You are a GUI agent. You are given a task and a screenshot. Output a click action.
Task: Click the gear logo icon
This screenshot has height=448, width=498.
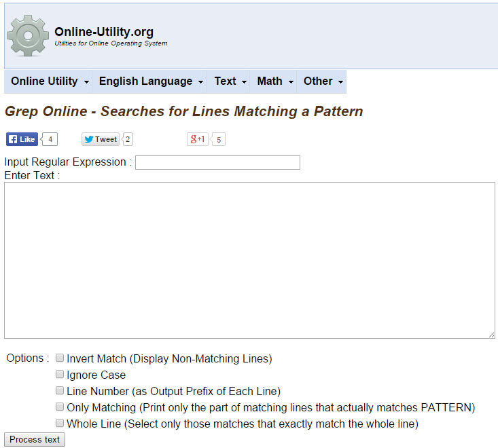coord(28,35)
